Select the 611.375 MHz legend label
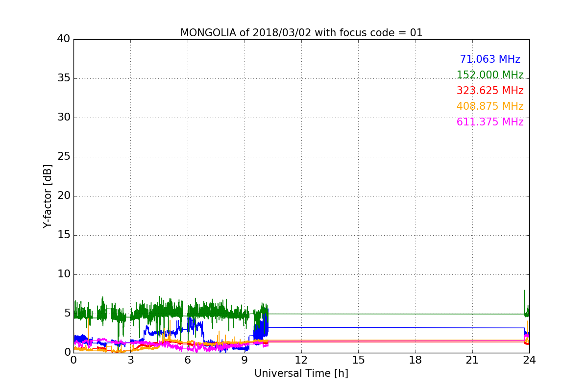Image resolution: width=588 pixels, height=392 pixels. tap(490, 122)
